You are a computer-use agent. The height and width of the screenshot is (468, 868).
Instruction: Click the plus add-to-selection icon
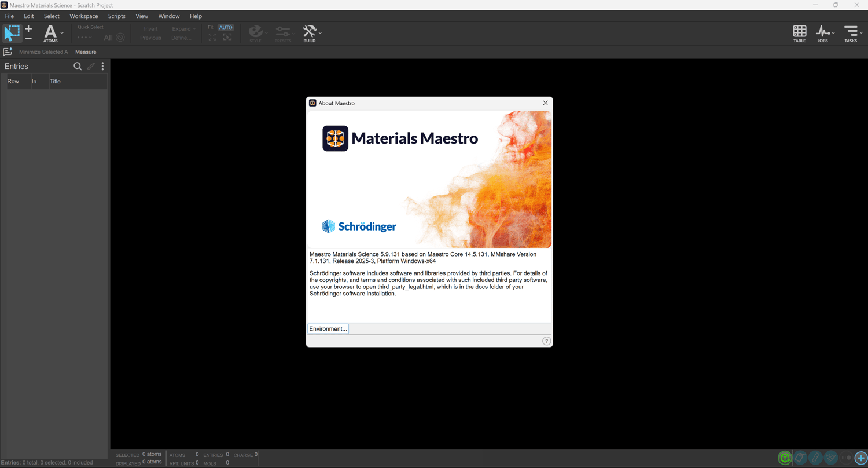tap(28, 29)
